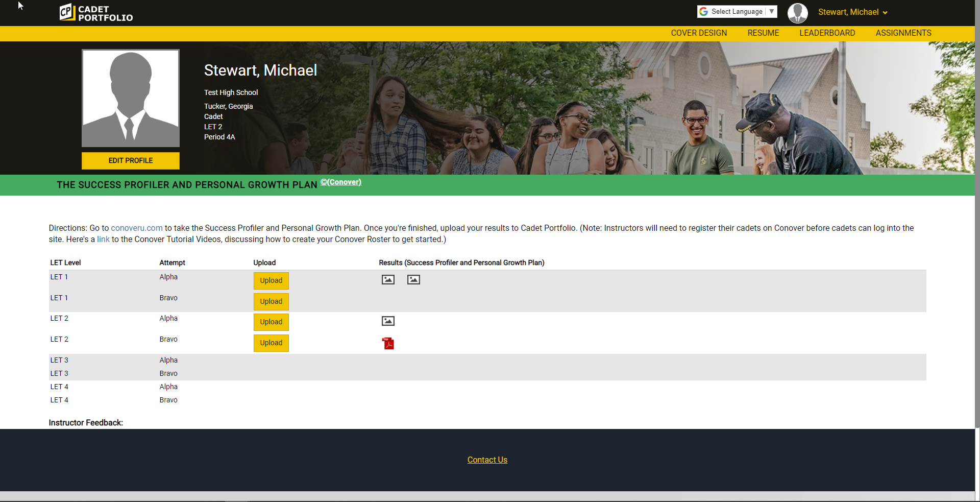This screenshot has height=502, width=980.
Task: Navigate to the Leaderboard
Action: [x=827, y=33]
